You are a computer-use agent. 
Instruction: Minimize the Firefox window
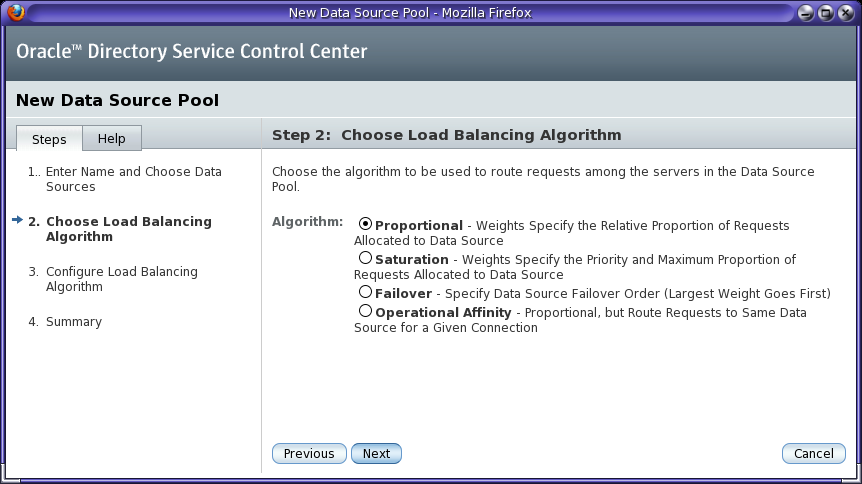point(806,13)
